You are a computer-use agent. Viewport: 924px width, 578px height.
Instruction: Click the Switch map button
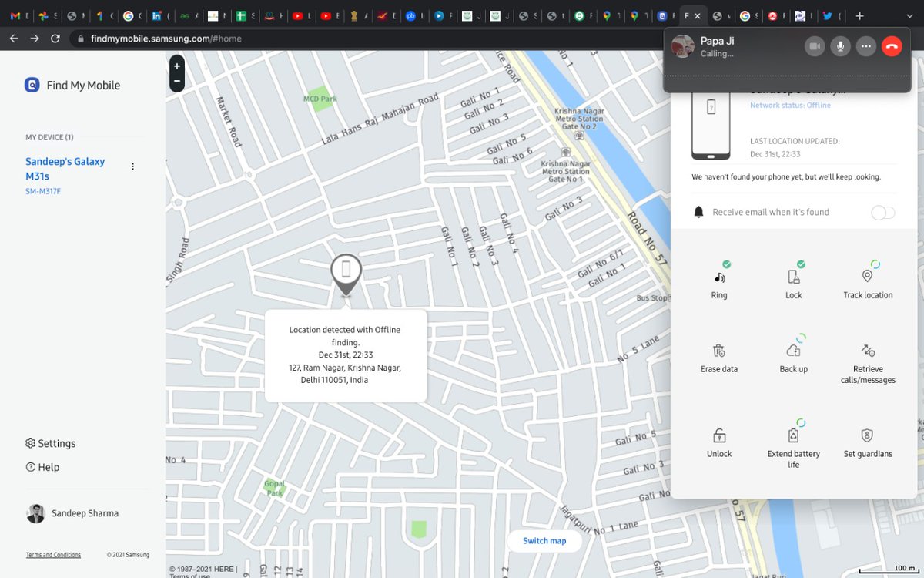point(544,541)
